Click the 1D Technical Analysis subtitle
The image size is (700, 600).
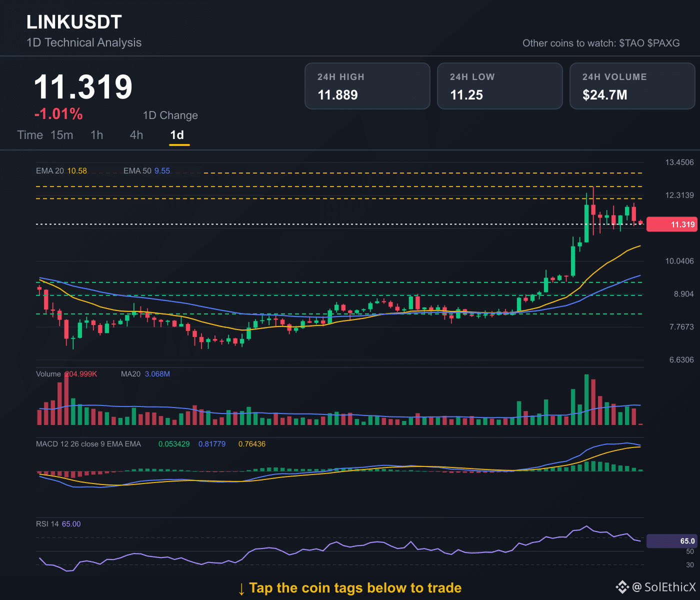pos(84,42)
